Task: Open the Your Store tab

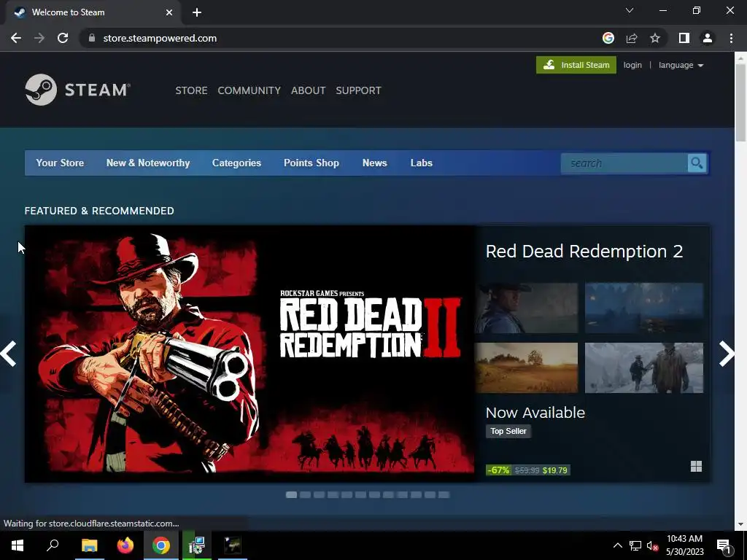Action: (60, 163)
